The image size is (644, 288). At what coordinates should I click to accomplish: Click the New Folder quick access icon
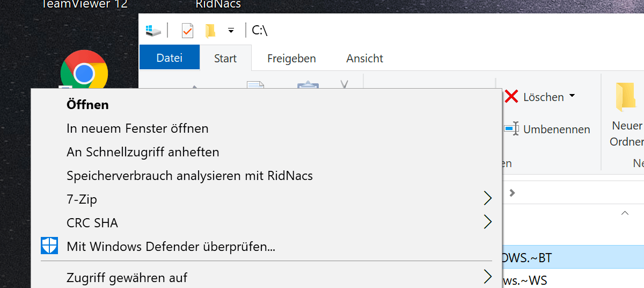click(210, 31)
